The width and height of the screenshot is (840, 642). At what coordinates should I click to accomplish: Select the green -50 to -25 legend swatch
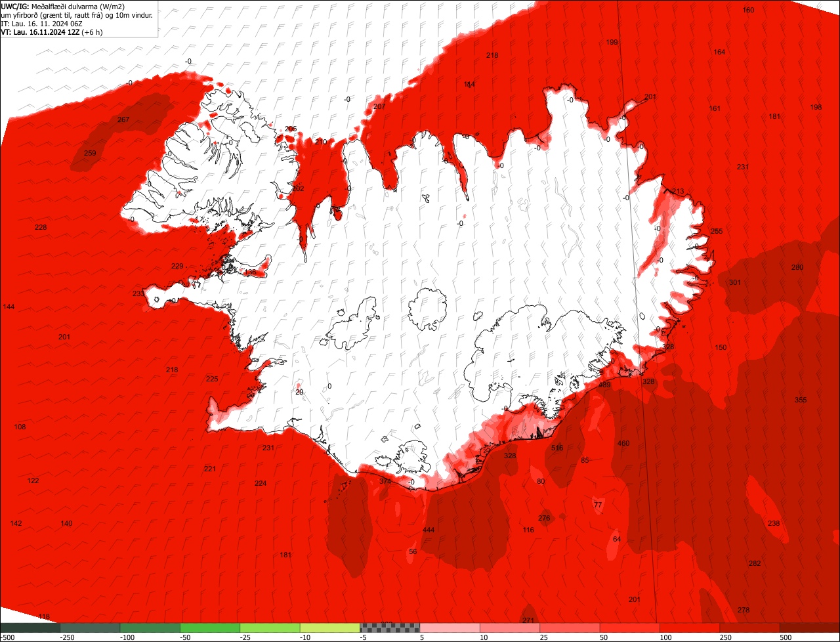[x=210, y=628]
